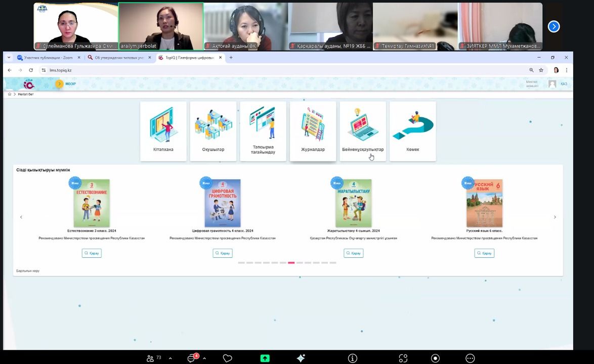Click the Тапсырма тағайындау assignment tile
The height and width of the screenshot is (364, 594).
point(263,131)
